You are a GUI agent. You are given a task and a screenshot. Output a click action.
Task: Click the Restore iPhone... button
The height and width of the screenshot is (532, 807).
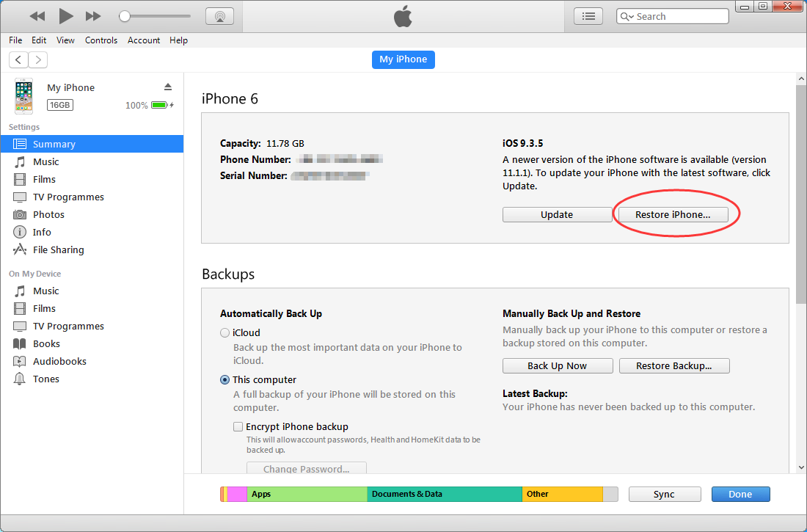[673, 215]
